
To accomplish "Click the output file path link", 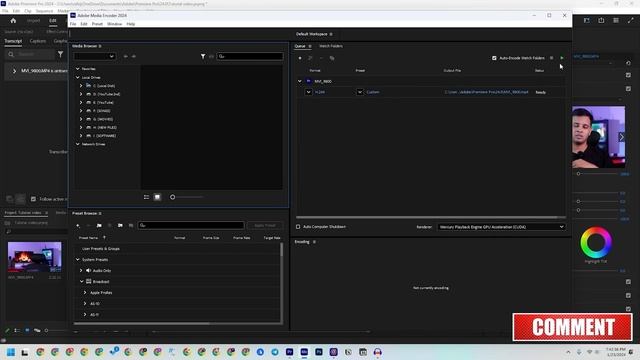I will click(x=487, y=92).
